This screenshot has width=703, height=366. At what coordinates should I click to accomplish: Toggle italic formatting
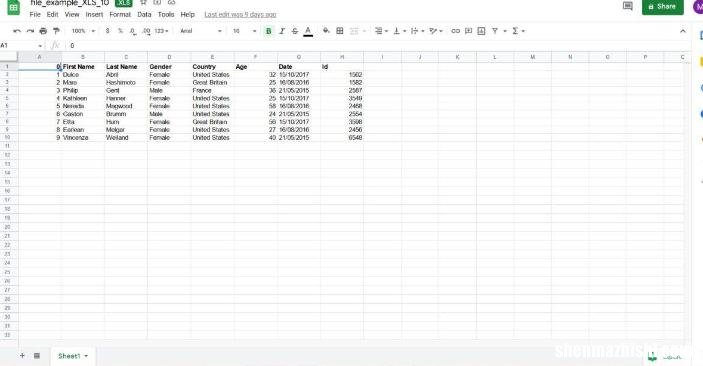point(282,31)
